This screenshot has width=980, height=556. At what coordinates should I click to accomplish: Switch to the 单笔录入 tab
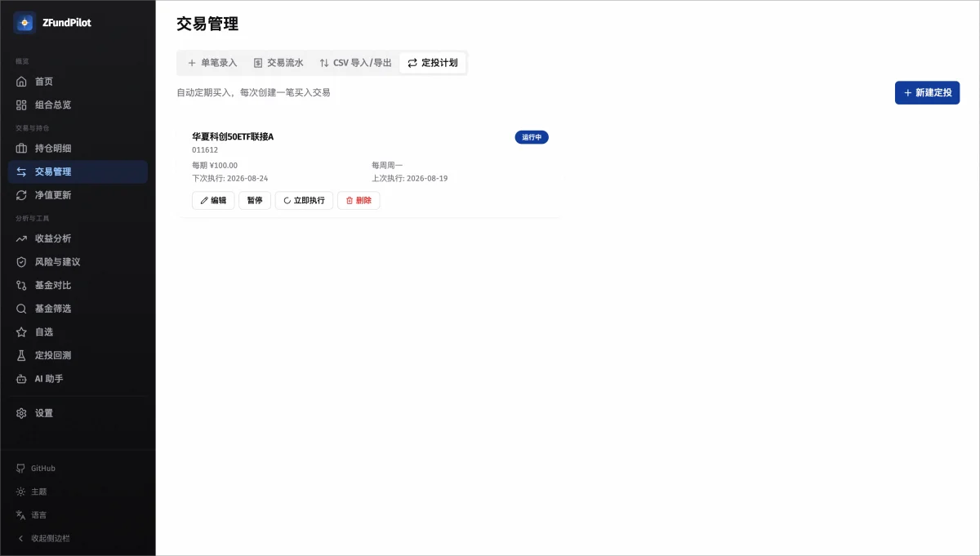point(212,63)
